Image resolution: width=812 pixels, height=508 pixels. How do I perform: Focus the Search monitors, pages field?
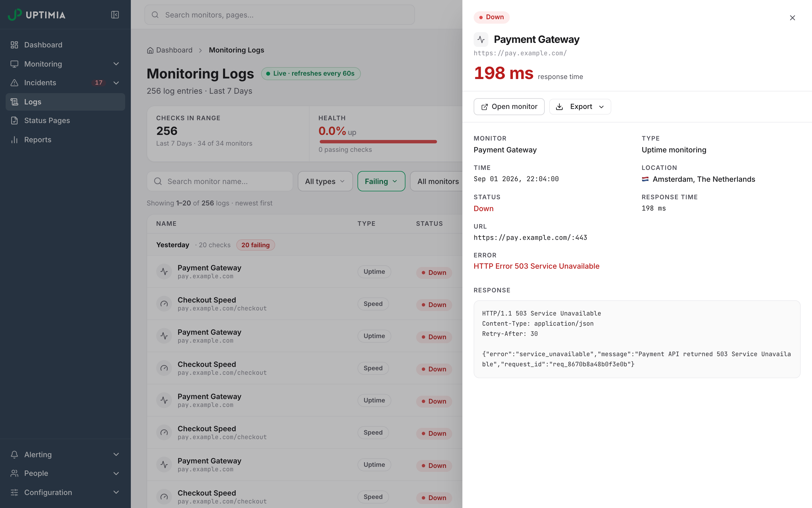pyautogui.click(x=279, y=15)
